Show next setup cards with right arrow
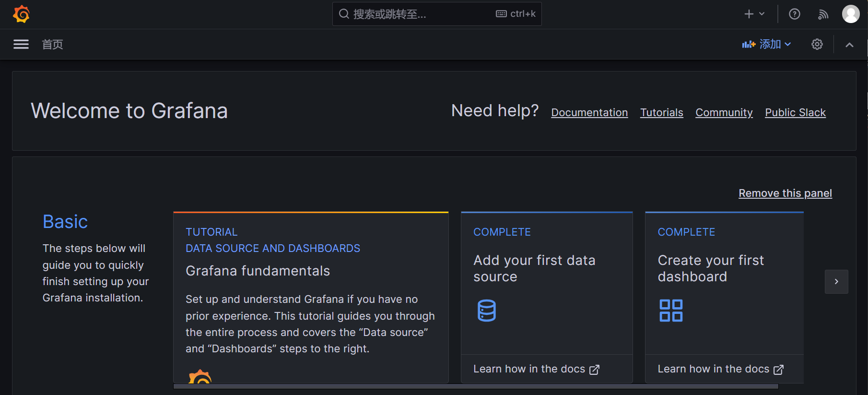The height and width of the screenshot is (395, 868). (x=836, y=282)
